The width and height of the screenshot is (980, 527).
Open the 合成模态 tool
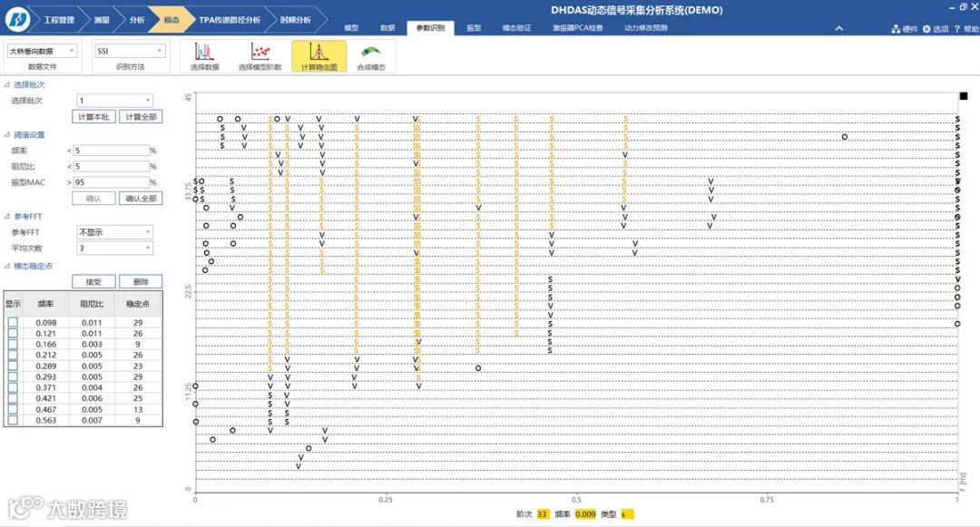pyautogui.click(x=370, y=56)
